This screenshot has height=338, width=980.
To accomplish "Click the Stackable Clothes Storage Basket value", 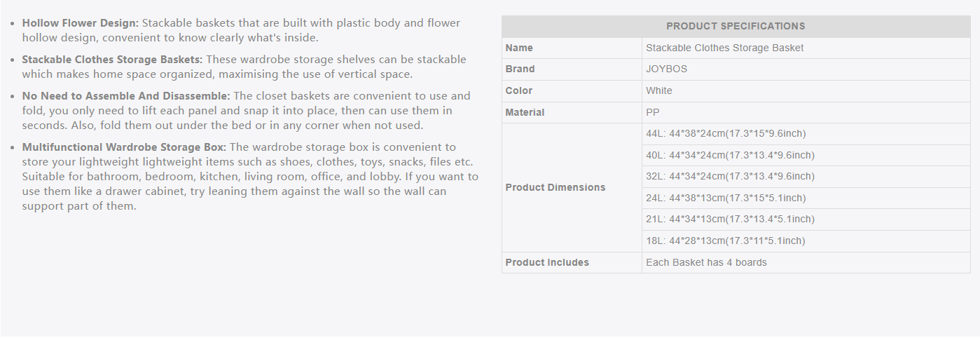I will click(x=725, y=48).
